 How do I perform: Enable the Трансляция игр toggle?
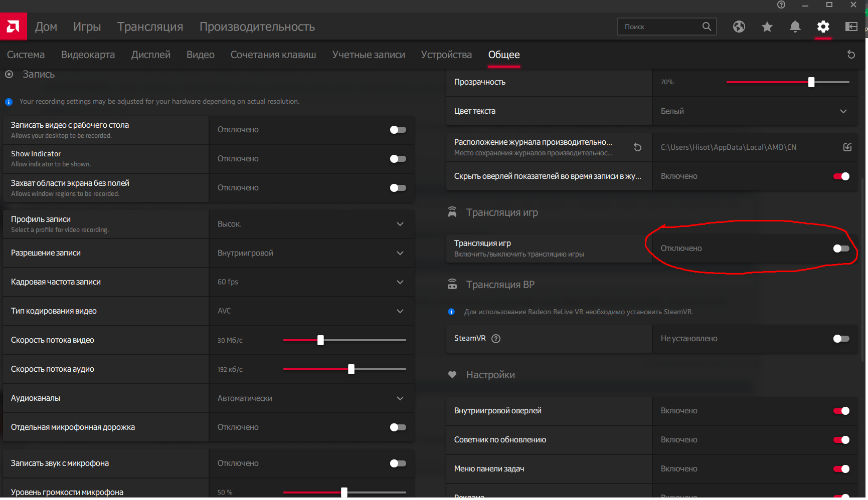click(841, 248)
